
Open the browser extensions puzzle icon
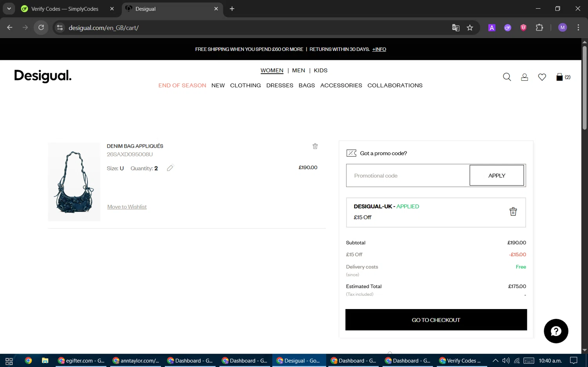click(x=539, y=27)
